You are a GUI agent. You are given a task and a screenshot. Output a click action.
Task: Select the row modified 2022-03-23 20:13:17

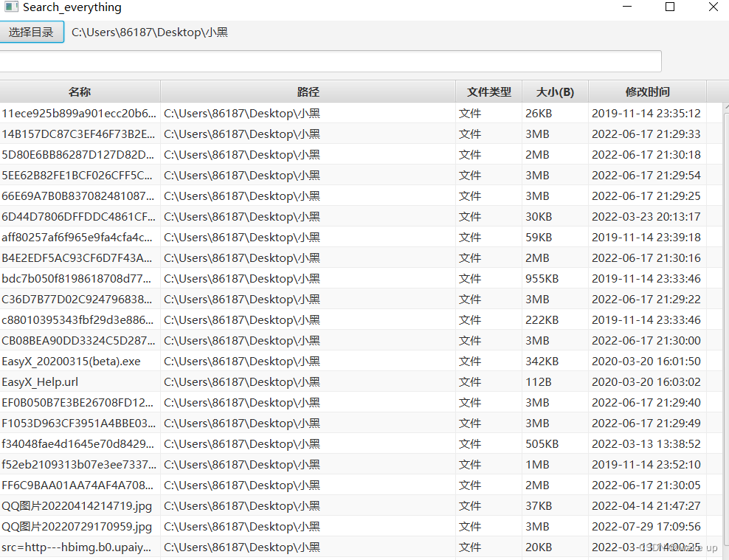pos(78,216)
